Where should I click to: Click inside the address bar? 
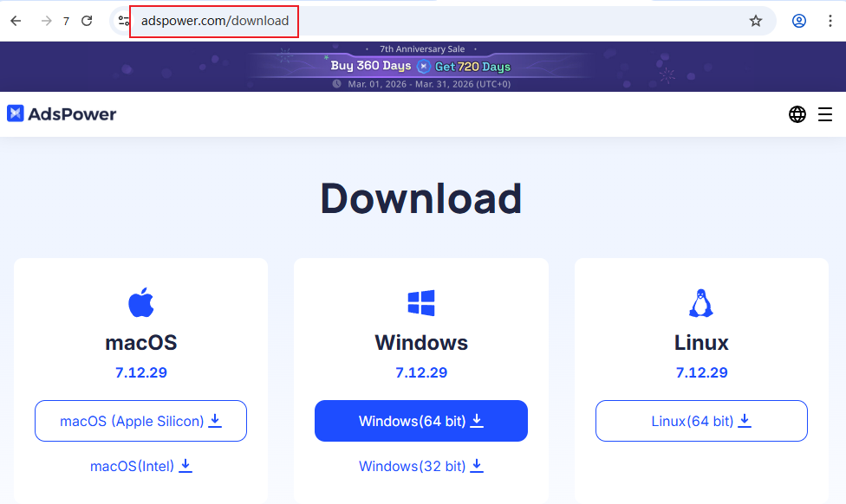(x=213, y=21)
